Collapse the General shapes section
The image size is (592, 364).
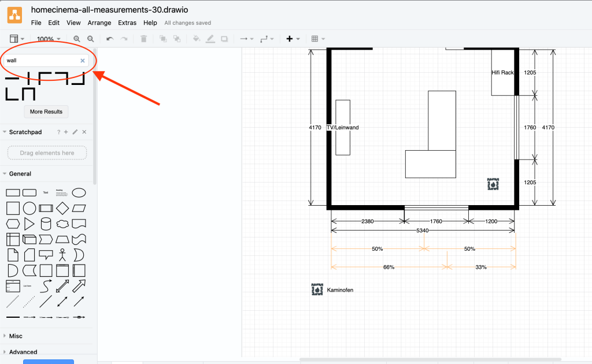pyautogui.click(x=20, y=173)
